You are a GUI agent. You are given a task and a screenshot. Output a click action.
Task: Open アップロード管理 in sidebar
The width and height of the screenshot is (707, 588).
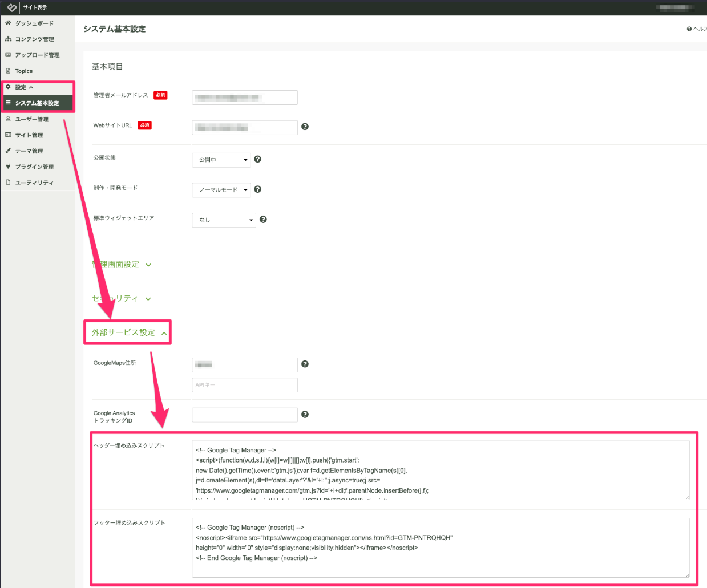[38, 55]
